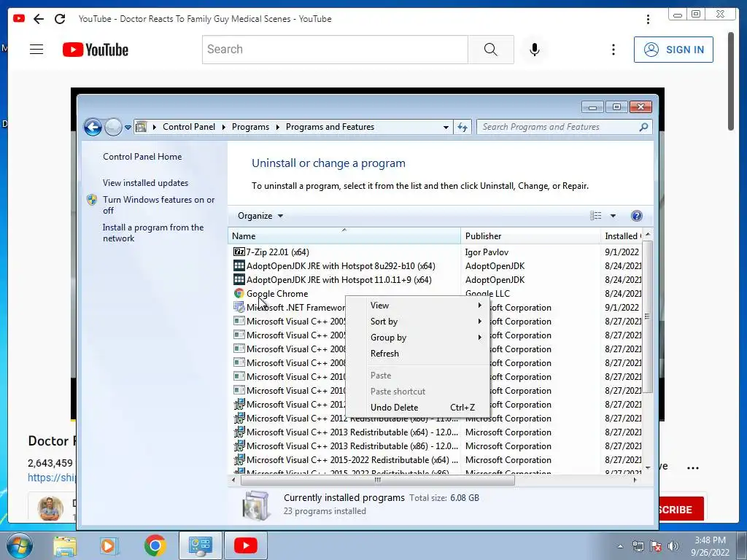Focus the YouTube Search field
The image size is (747, 560).
(x=335, y=50)
